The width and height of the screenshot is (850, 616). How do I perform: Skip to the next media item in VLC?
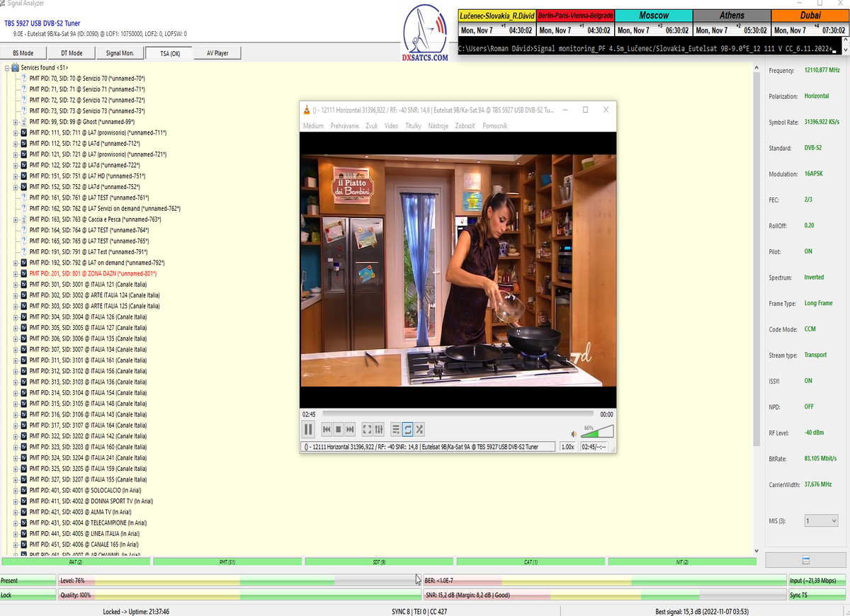pos(350,429)
